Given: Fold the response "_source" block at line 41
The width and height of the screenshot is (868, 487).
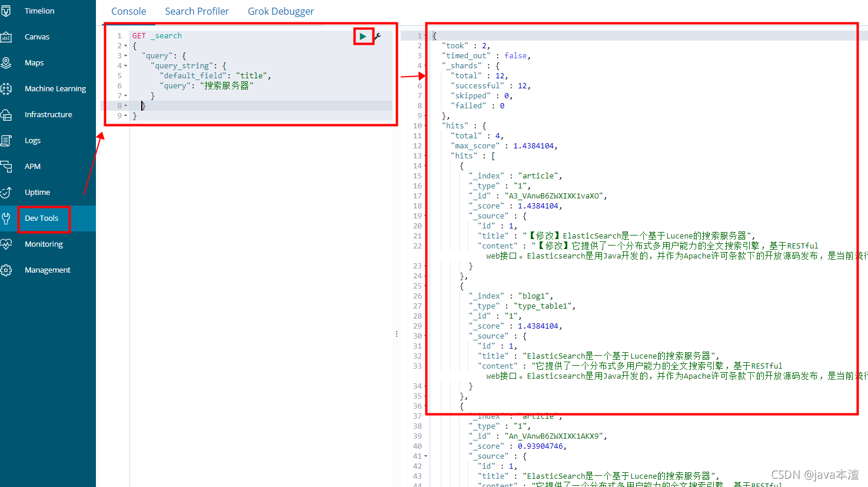Looking at the screenshot, I should pos(426,456).
